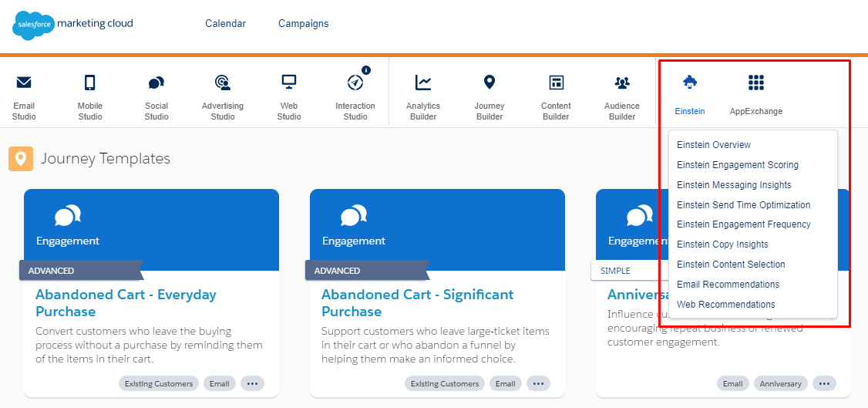The width and height of the screenshot is (868, 408).
Task: Open Social Studio
Action: pyautogui.click(x=156, y=97)
